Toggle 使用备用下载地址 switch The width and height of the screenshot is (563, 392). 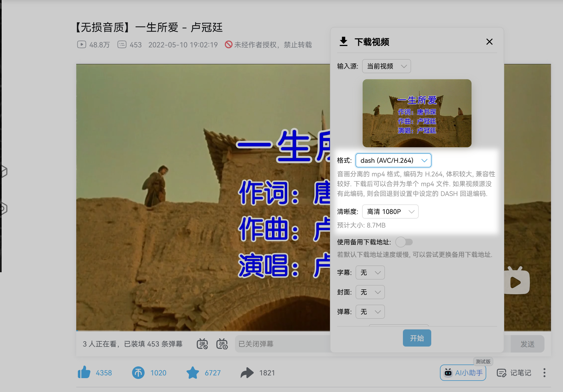[404, 242]
